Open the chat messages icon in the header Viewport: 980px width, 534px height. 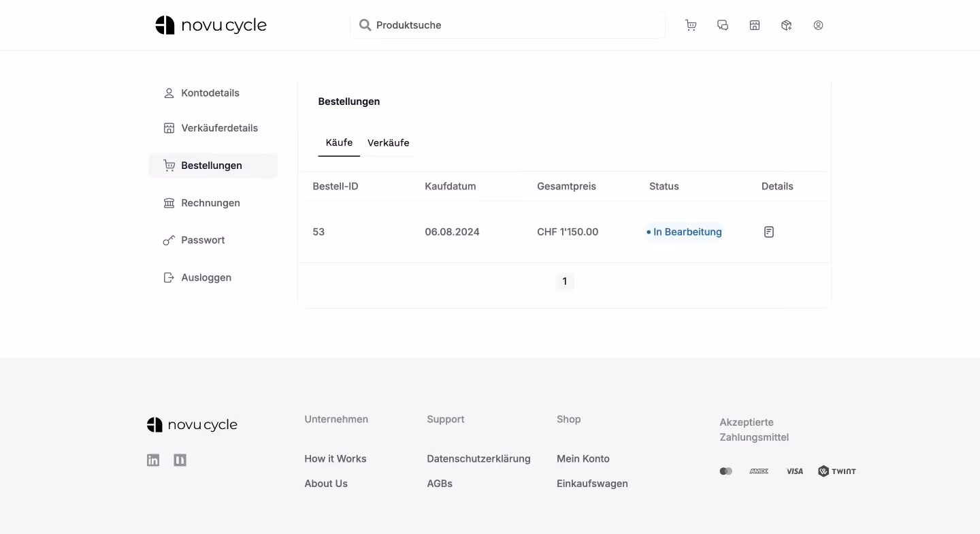[723, 25]
